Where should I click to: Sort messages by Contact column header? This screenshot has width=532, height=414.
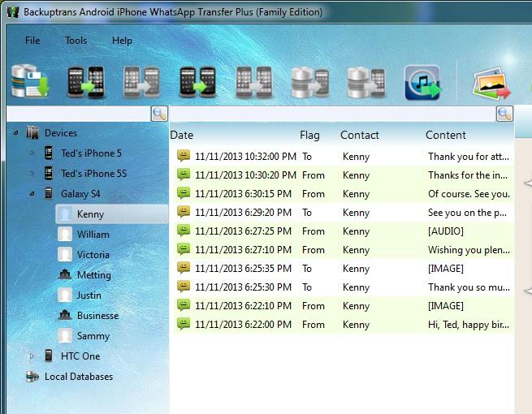[x=360, y=135]
